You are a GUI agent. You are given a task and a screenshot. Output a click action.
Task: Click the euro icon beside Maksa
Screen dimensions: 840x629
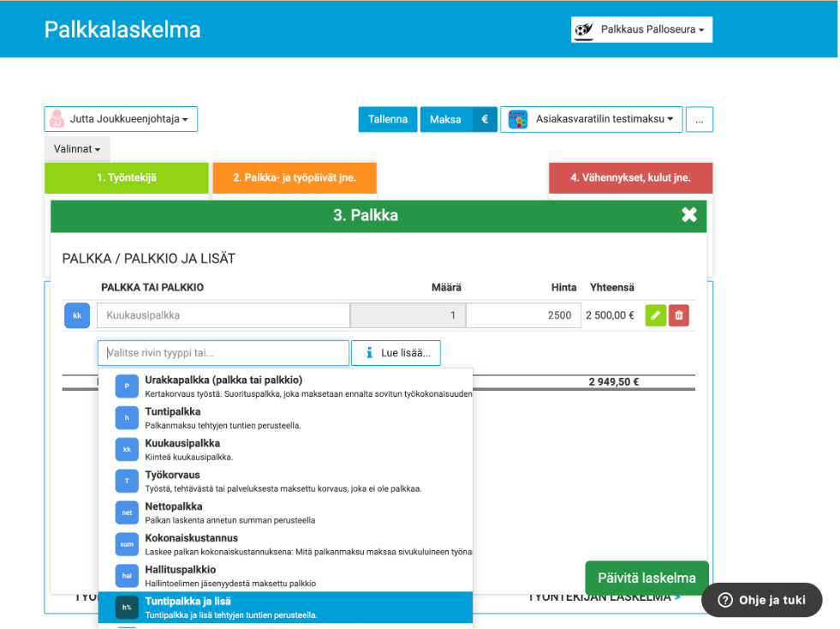coord(485,119)
